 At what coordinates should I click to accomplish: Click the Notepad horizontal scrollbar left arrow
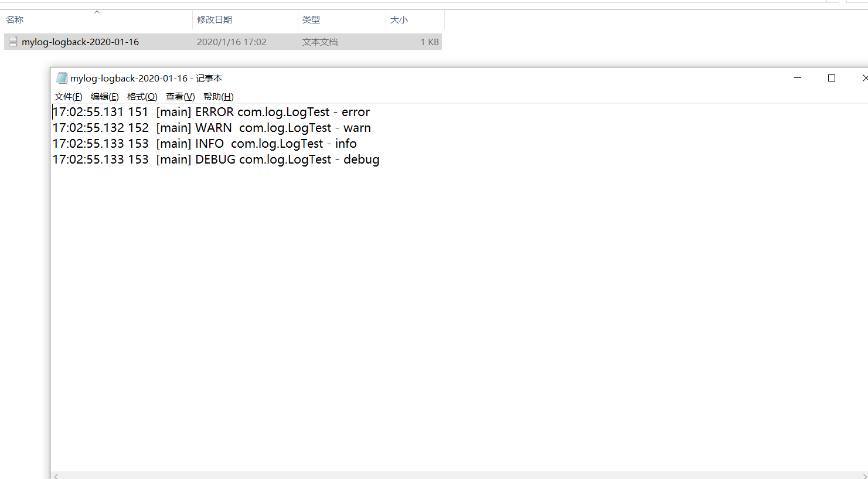[56, 475]
